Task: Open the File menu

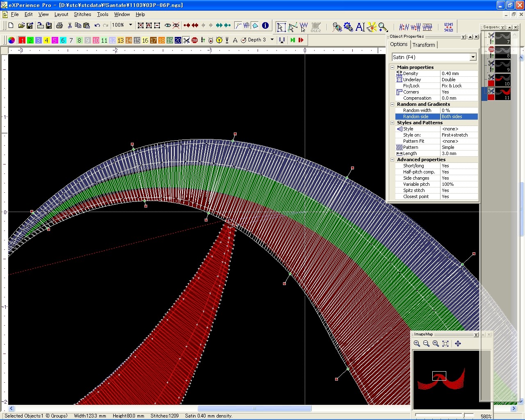Action: tap(15, 14)
